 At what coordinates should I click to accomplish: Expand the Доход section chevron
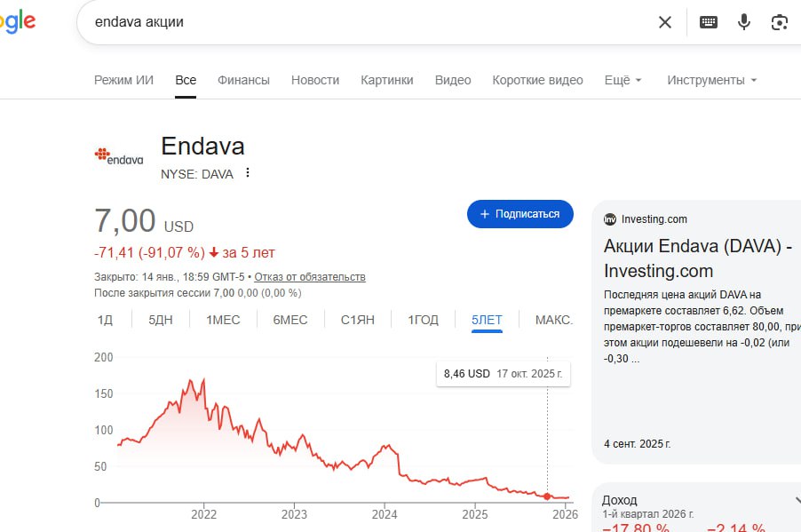(x=797, y=500)
